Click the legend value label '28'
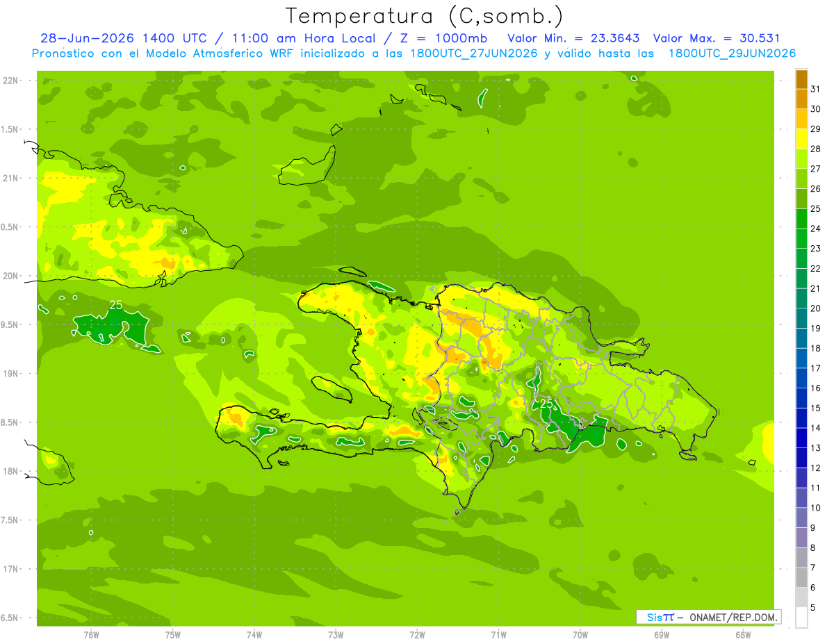Screen dimensions: 834x644 click(816, 149)
